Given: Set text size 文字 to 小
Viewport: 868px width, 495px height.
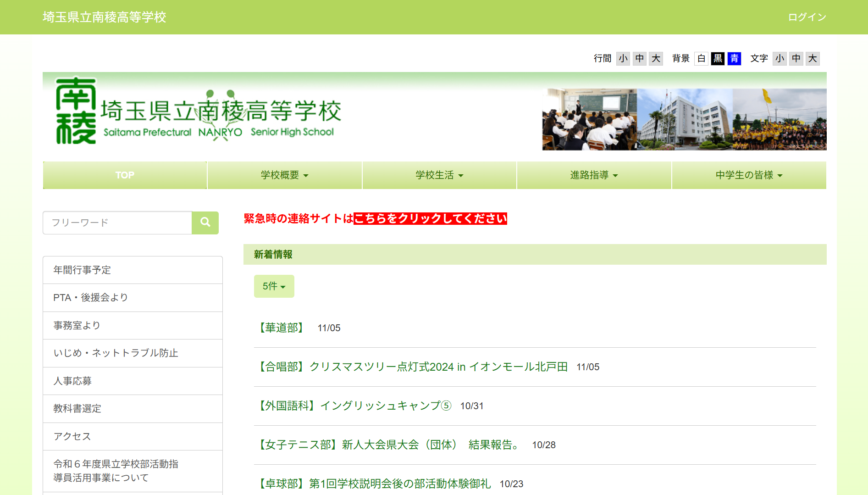Looking at the screenshot, I should pyautogui.click(x=780, y=58).
